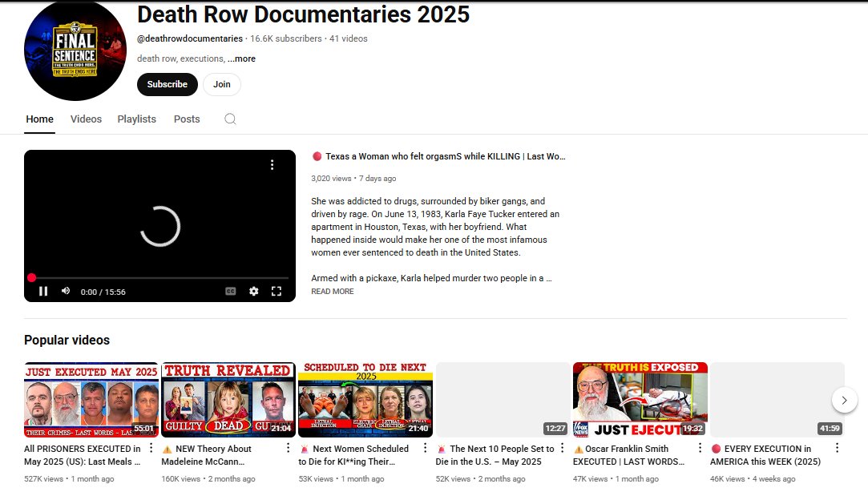Open three-dot menu on featured video player
The image size is (868, 500).
pos(272,165)
